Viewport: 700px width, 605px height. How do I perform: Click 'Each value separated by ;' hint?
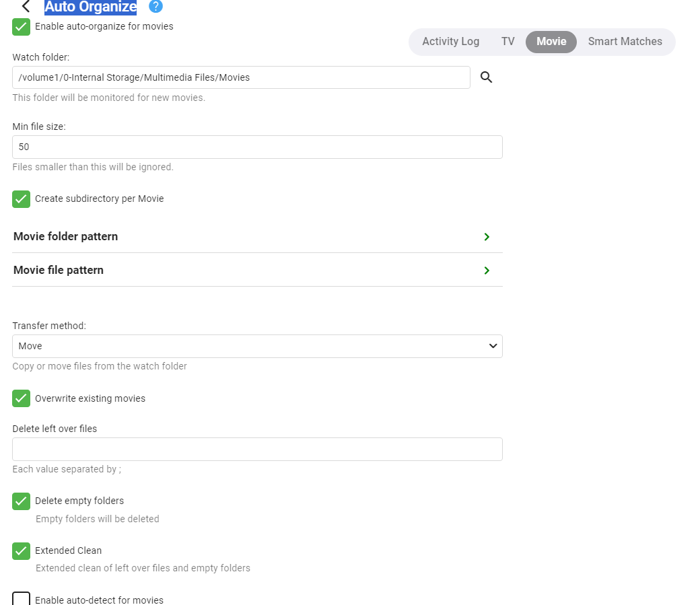pos(67,469)
